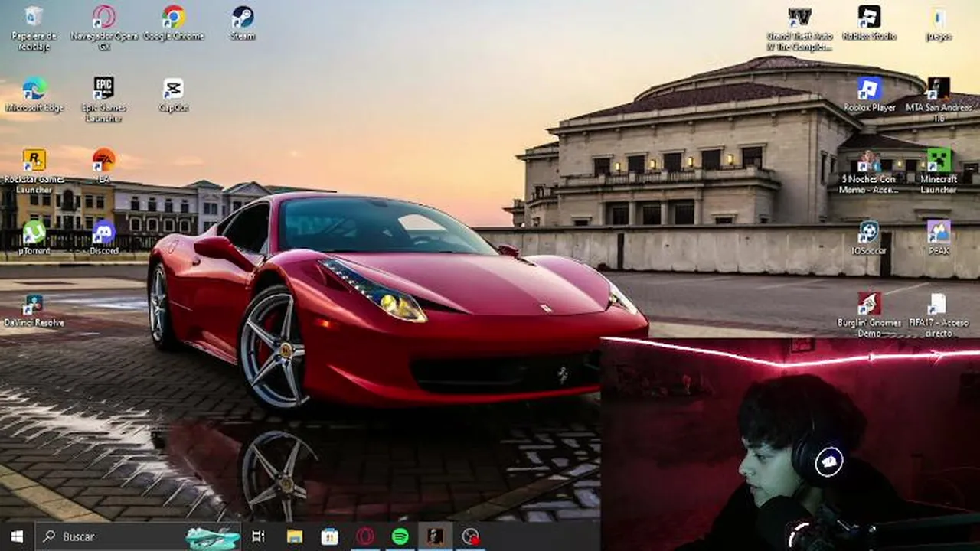
Task: Select the Discord desktop icon
Action: coord(104,237)
